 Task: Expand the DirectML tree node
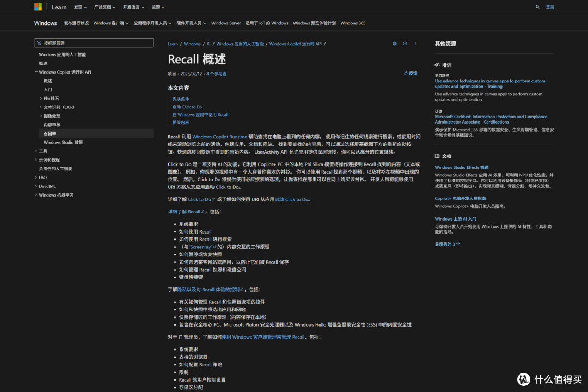[x=36, y=186]
